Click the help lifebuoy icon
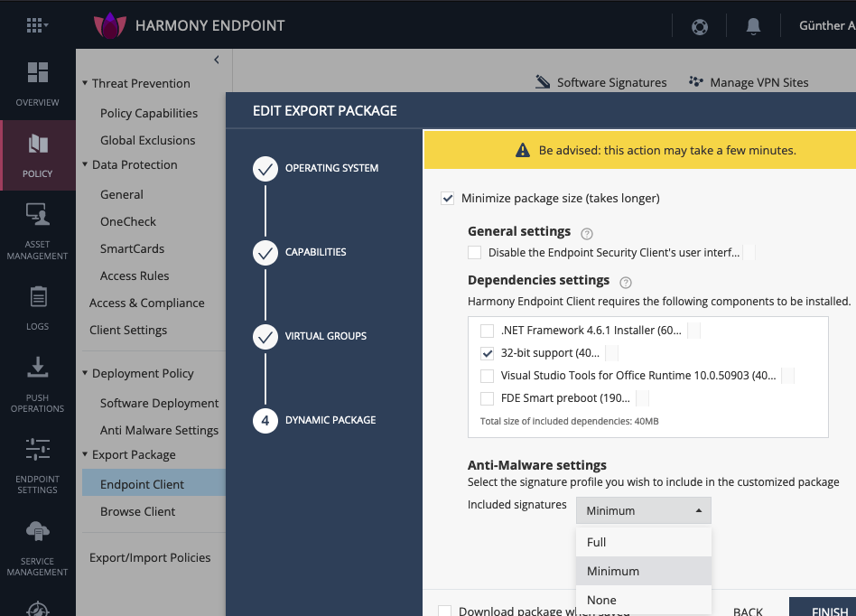This screenshot has height=616, width=856. pyautogui.click(x=700, y=26)
